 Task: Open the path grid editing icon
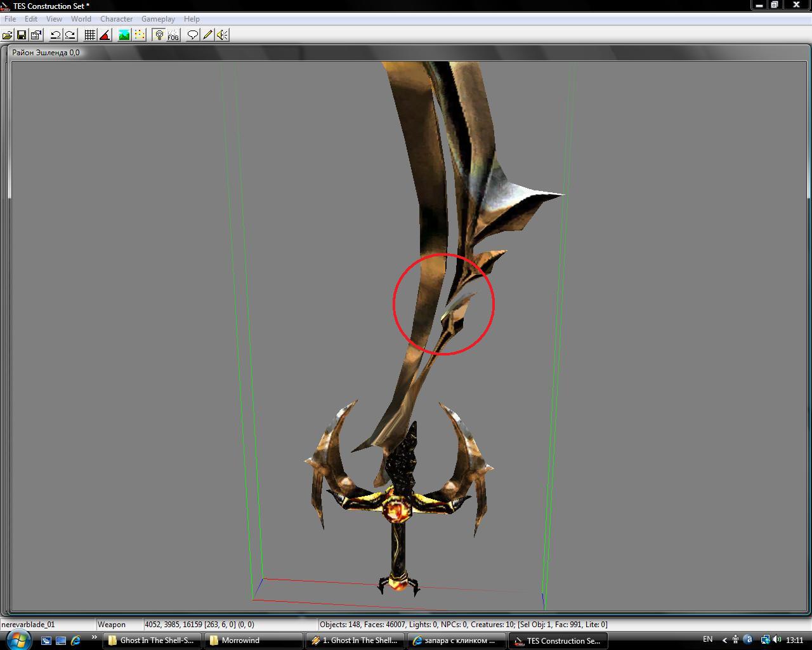139,35
